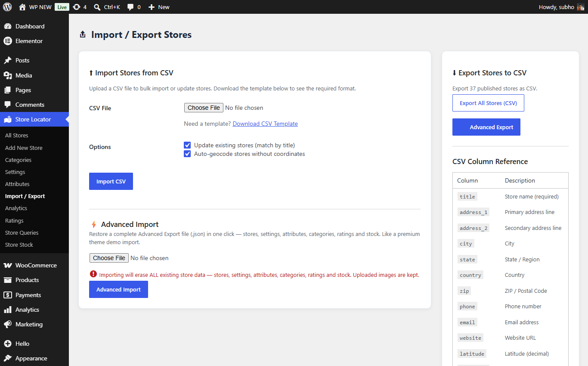Click the country column code tag
This screenshot has width=588, height=366.
click(x=470, y=275)
